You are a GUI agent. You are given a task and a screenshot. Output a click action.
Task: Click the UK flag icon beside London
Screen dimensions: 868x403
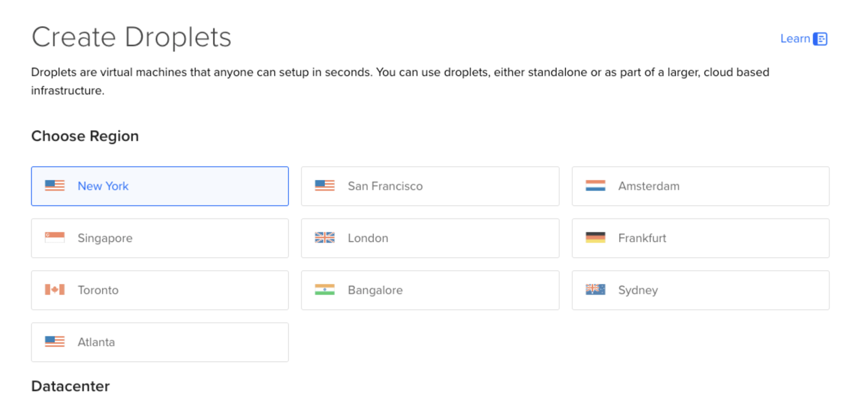click(324, 238)
